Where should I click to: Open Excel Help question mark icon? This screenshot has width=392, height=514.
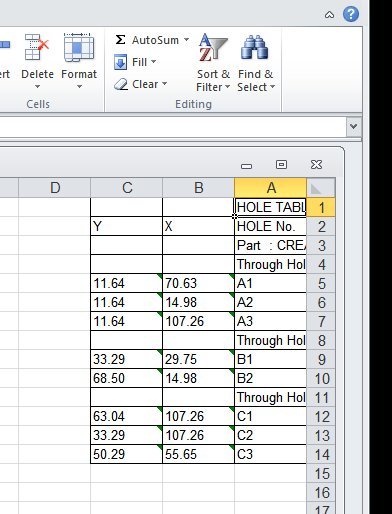(351, 14)
